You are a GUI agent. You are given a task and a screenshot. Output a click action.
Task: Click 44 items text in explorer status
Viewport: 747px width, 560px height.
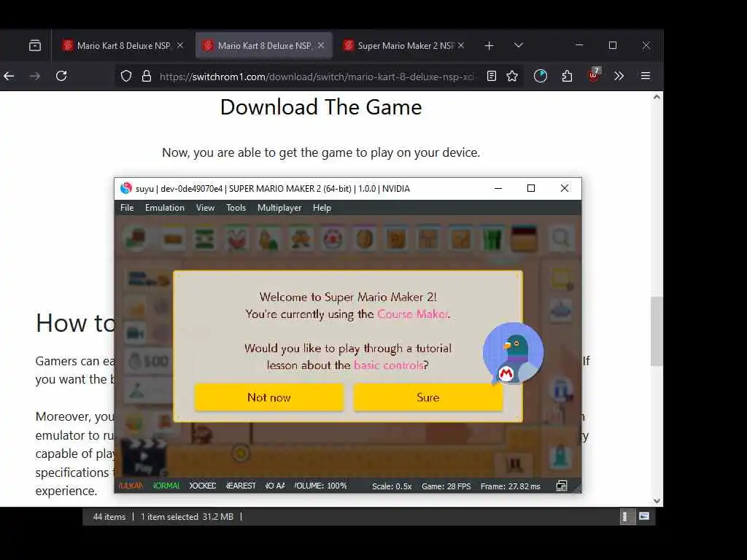point(109,517)
